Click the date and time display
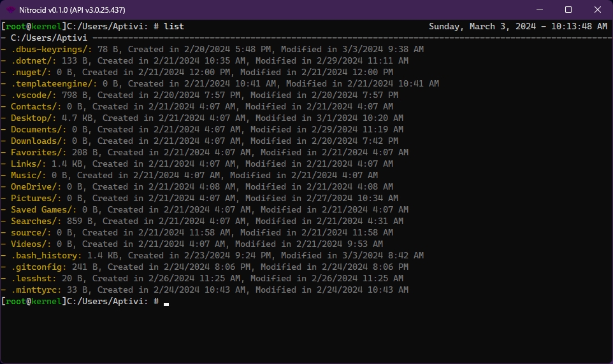The width and height of the screenshot is (613, 364). [x=517, y=27]
